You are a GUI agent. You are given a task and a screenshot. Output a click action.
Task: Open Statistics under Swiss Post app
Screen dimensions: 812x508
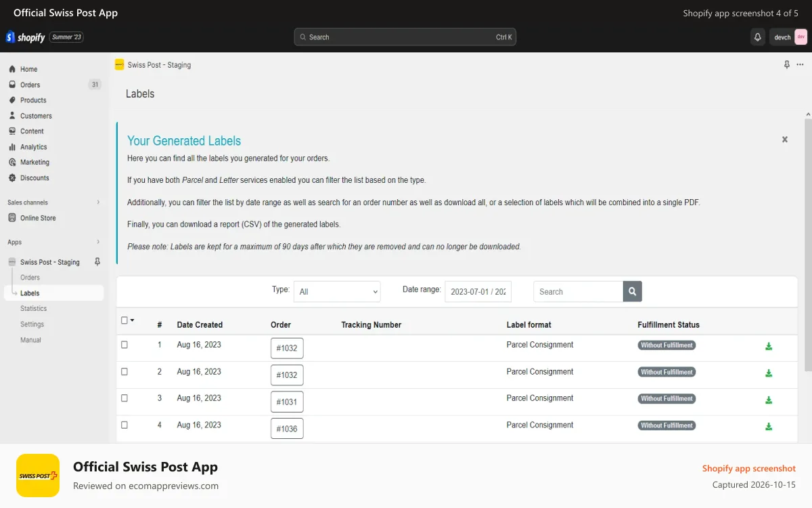point(34,309)
